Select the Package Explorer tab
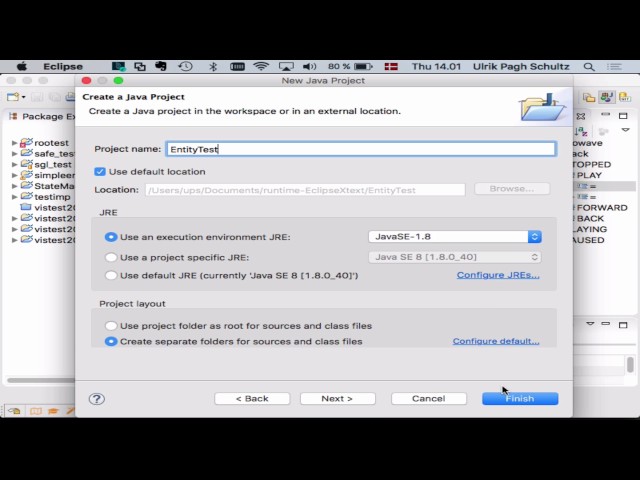The image size is (640, 480). (x=42, y=116)
